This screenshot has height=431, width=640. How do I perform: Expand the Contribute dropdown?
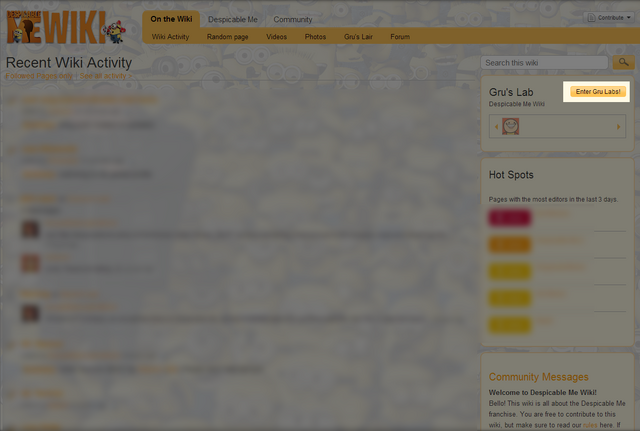point(609,18)
